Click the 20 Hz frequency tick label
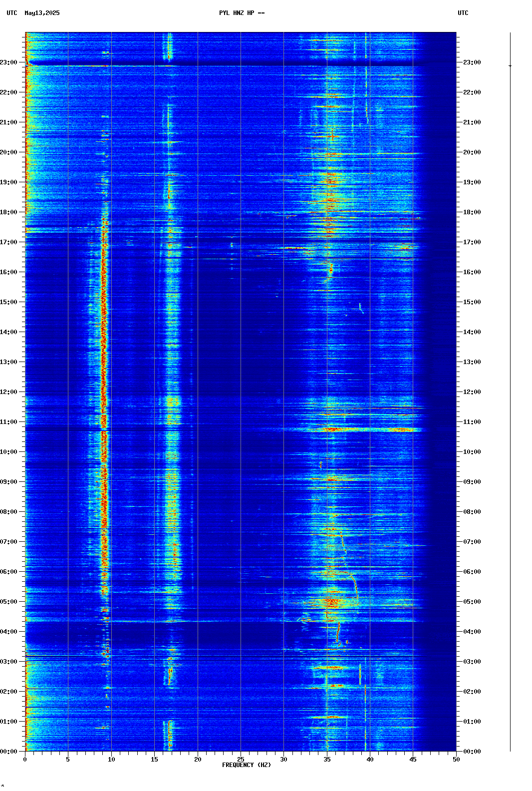Image resolution: width=532 pixels, height=791 pixels. 198,760
